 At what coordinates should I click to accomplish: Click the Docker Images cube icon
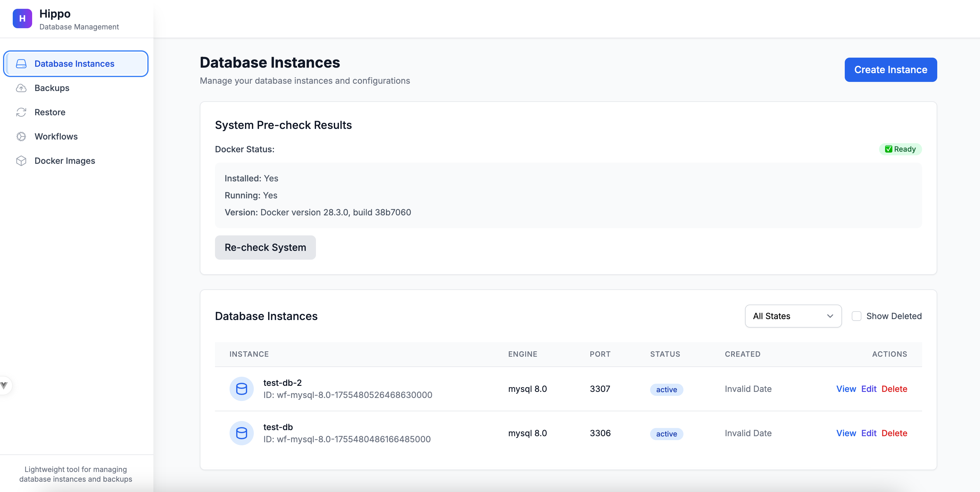point(21,161)
